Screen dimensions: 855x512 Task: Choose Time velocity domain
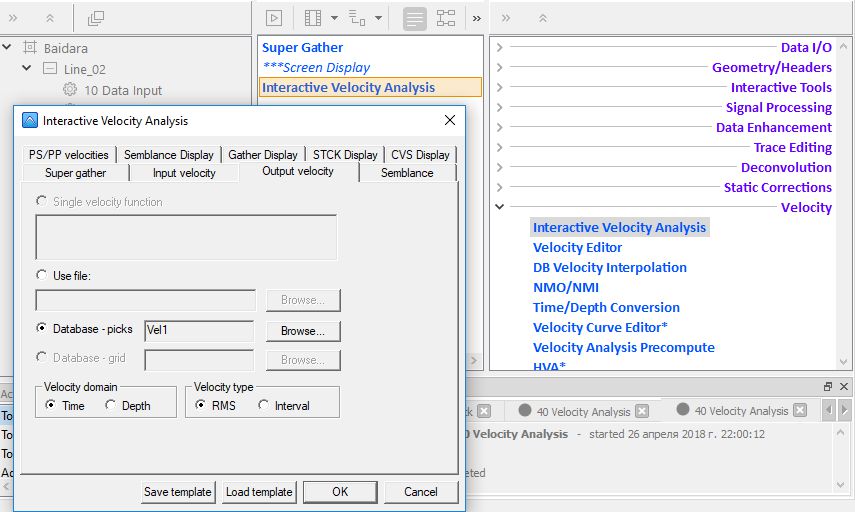tap(50, 405)
